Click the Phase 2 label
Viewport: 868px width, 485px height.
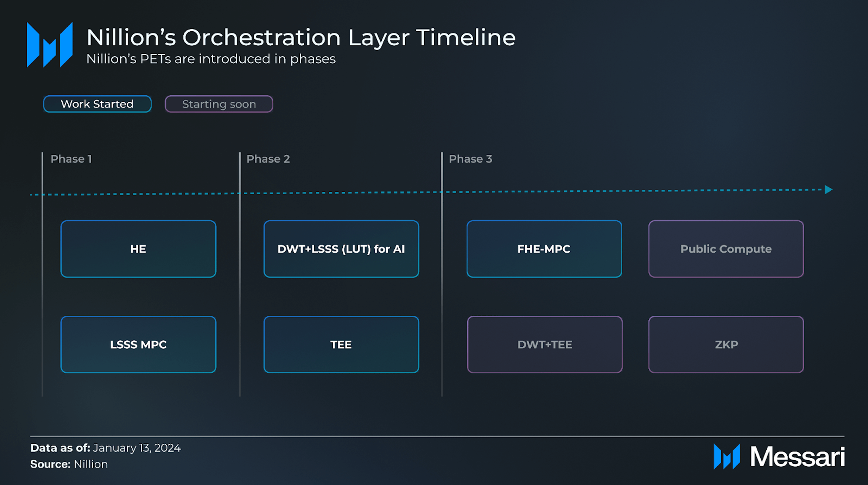click(268, 159)
